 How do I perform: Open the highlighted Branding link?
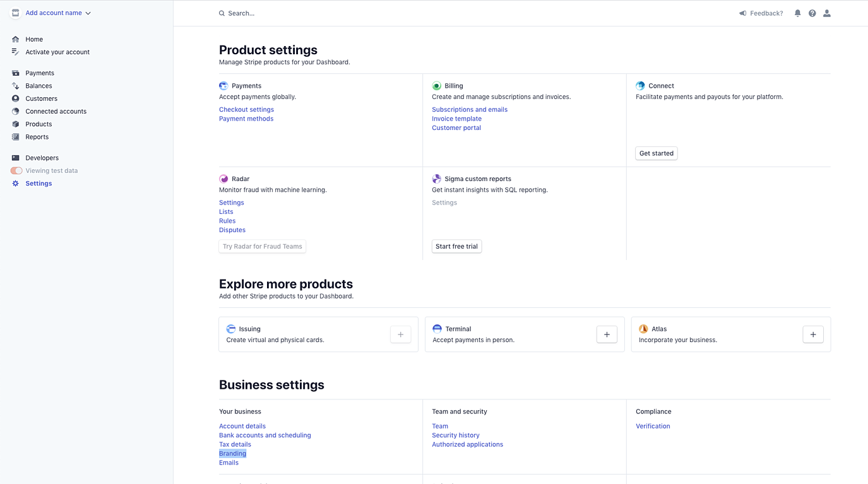tap(232, 454)
